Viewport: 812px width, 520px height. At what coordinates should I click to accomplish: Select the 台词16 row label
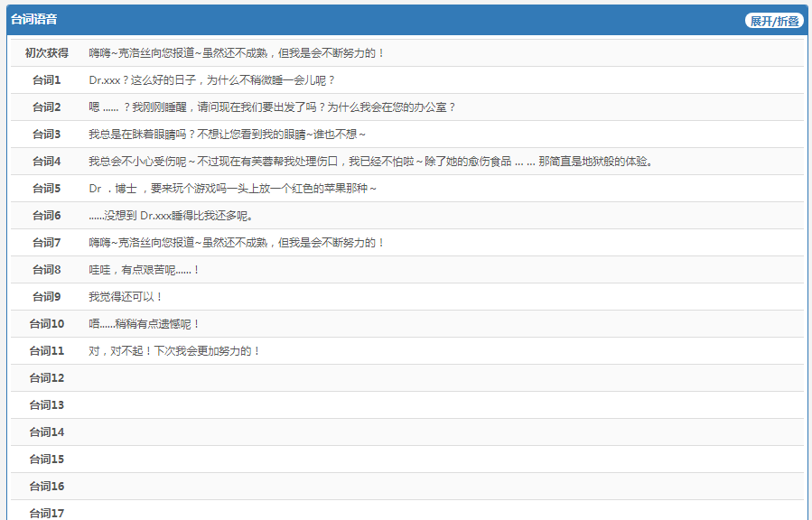click(x=46, y=487)
